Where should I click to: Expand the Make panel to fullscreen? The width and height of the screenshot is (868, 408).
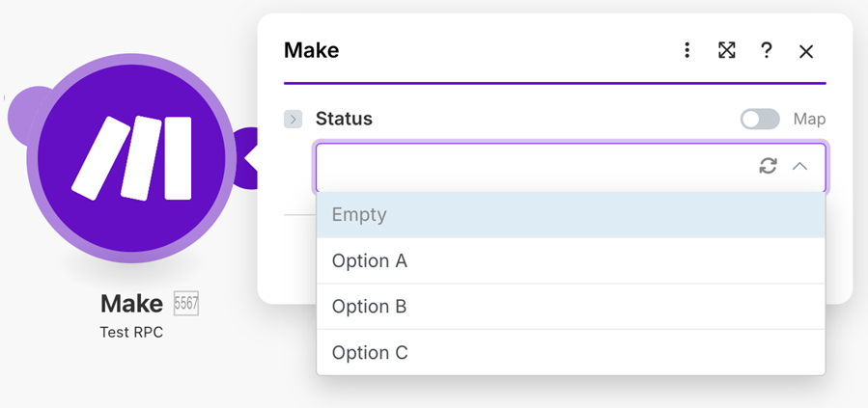click(x=727, y=50)
